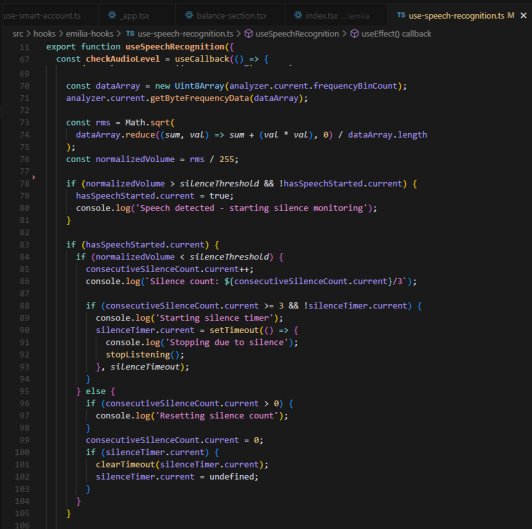Close the use-speech-recognition.ts tab

[524, 15]
